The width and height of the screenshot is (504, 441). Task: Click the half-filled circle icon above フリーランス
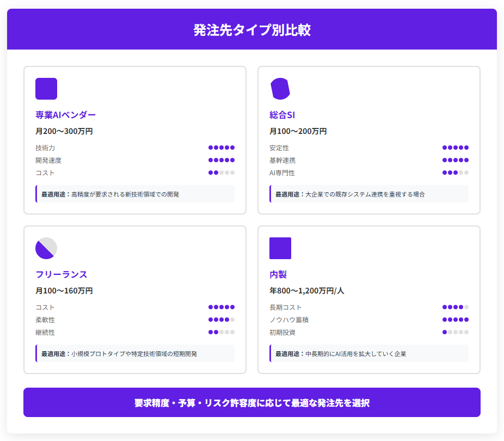pos(46,248)
